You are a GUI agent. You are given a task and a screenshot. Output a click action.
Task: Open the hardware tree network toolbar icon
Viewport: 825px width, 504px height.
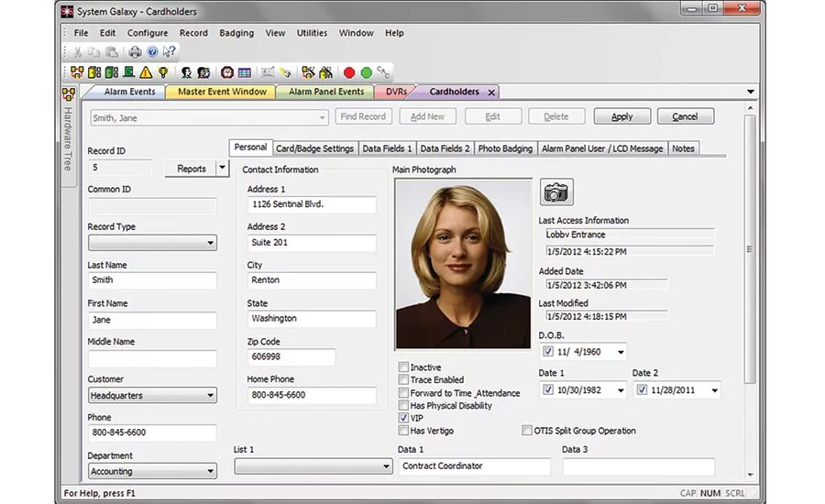(77, 72)
